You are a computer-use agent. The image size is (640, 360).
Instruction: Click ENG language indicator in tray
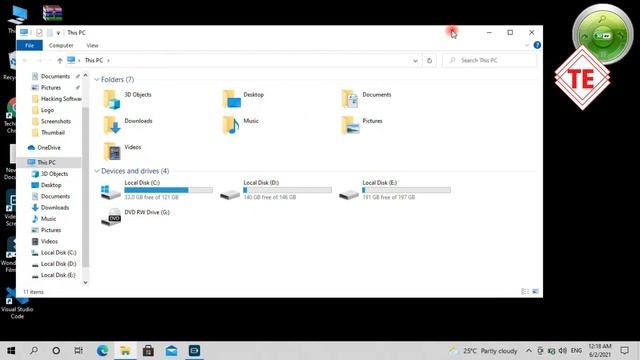pyautogui.click(x=576, y=351)
